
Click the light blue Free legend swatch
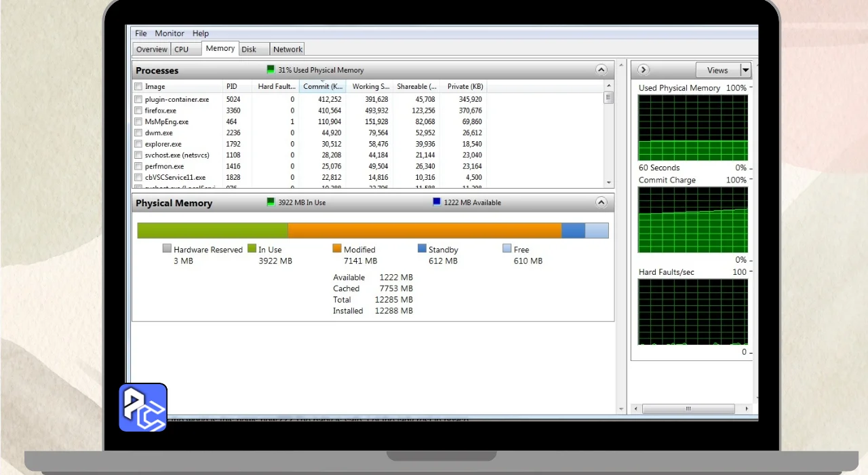[x=507, y=248]
